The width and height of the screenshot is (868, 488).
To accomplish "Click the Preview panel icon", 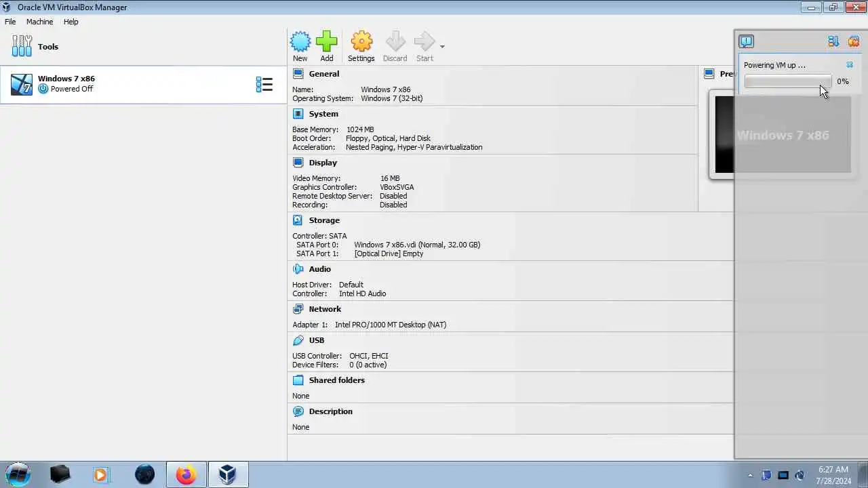I will [x=709, y=74].
